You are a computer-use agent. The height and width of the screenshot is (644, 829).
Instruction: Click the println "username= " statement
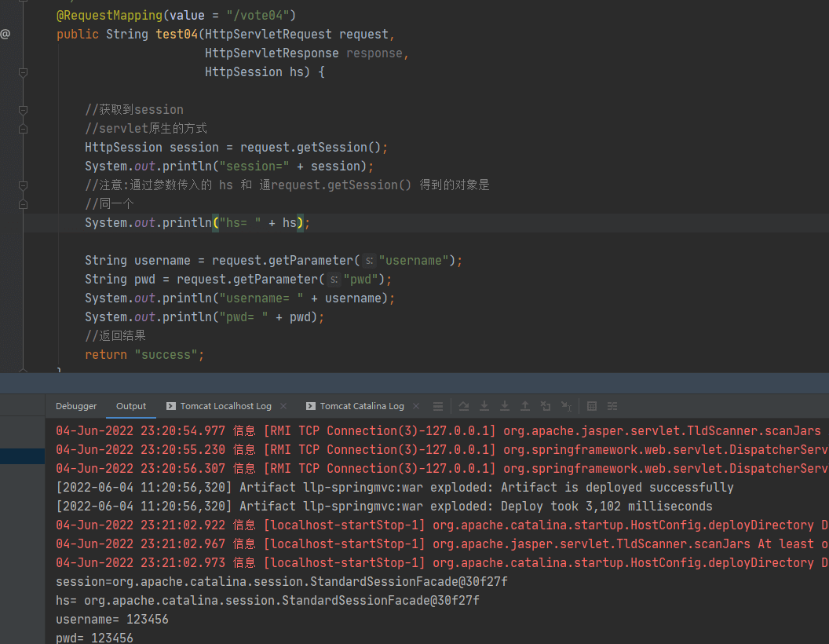(x=240, y=298)
